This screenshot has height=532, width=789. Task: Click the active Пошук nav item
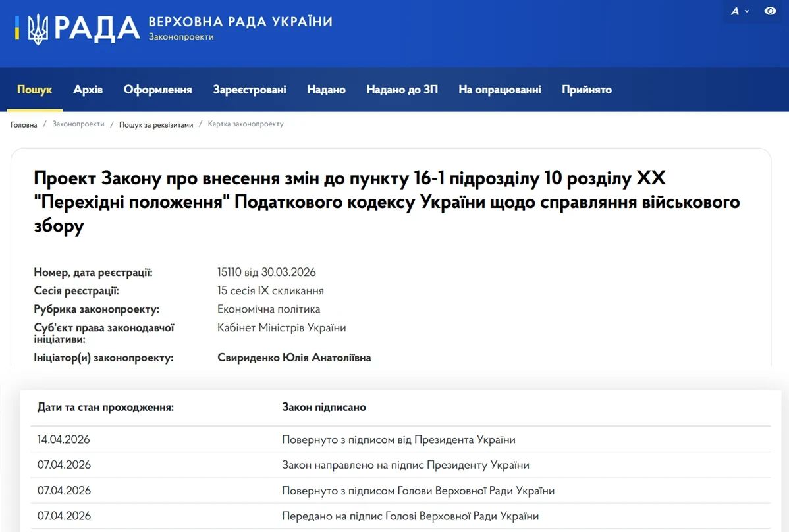click(34, 90)
